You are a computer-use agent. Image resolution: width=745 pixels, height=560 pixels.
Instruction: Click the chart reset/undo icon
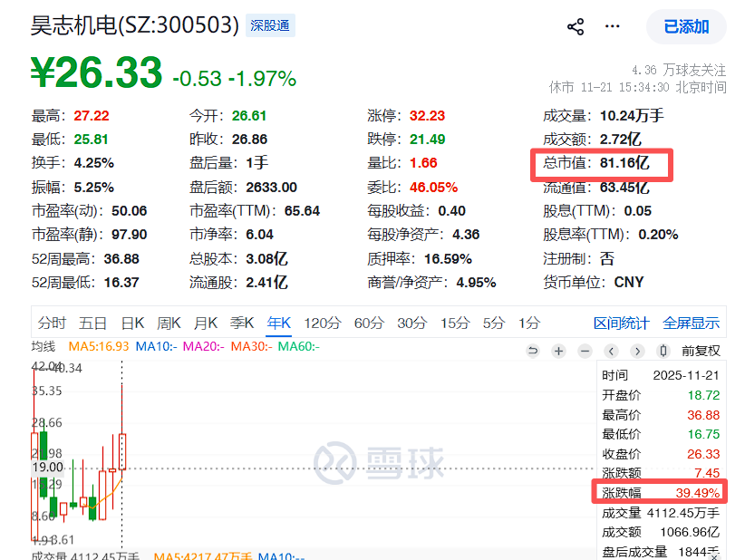(x=533, y=351)
